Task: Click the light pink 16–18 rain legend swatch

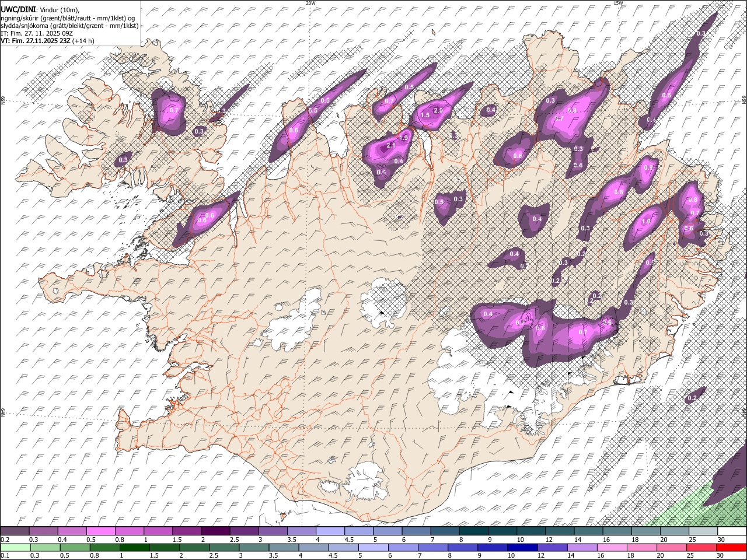Action: [x=612, y=547]
